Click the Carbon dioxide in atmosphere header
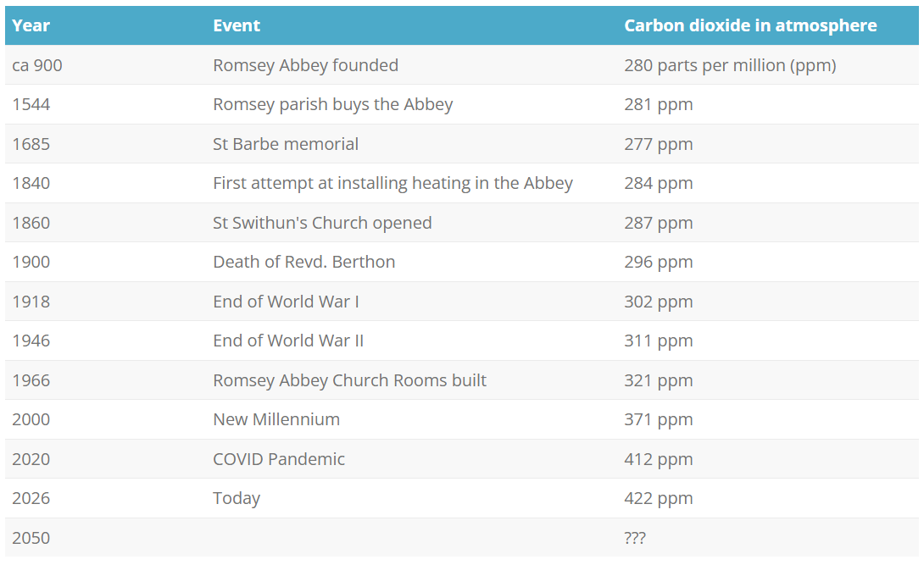The image size is (924, 565). pyautogui.click(x=750, y=25)
